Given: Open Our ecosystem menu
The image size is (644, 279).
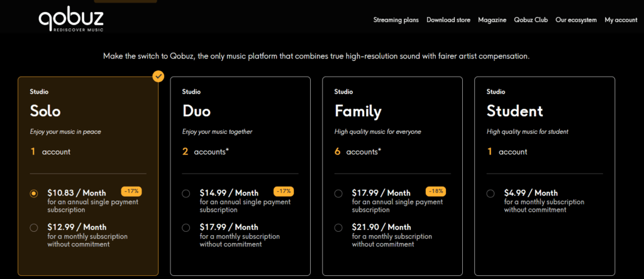Looking at the screenshot, I should click(576, 20).
